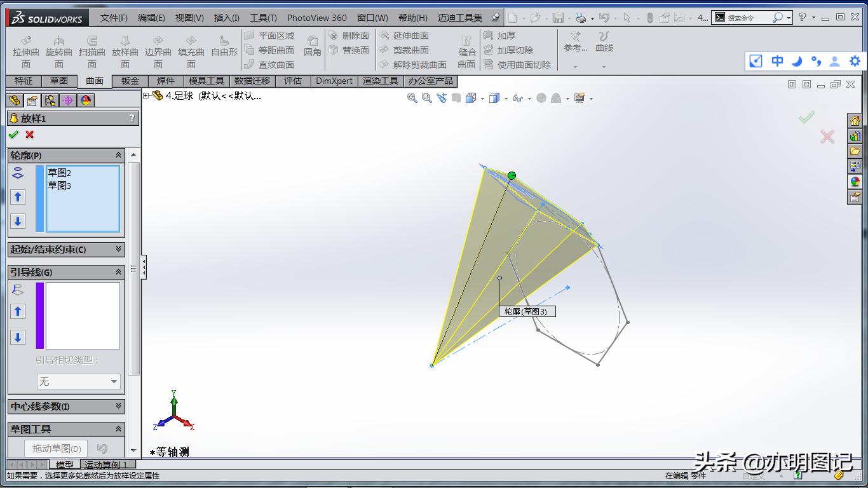Activate the 填充曲面 filled surface tool

click(x=191, y=51)
